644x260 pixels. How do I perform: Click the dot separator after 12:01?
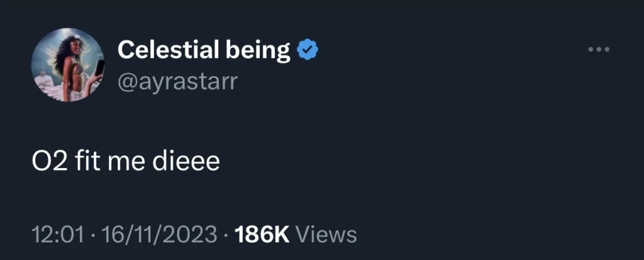92,235
